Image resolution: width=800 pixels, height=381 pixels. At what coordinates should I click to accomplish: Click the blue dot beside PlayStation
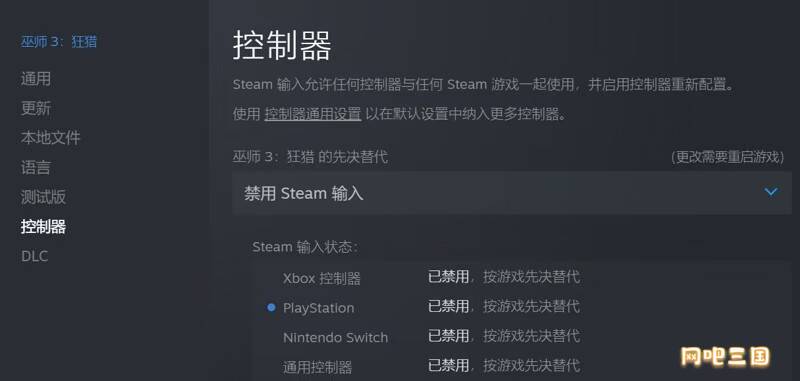(271, 307)
